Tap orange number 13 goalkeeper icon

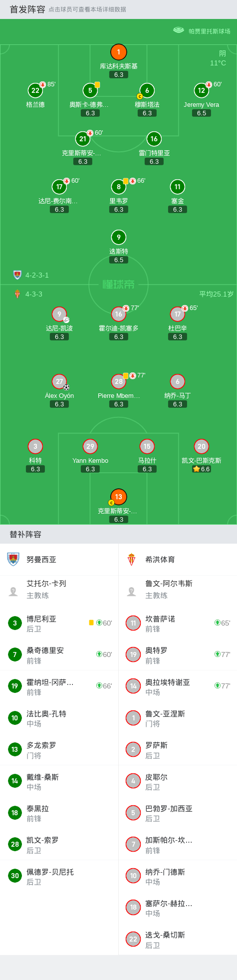click(x=118, y=497)
